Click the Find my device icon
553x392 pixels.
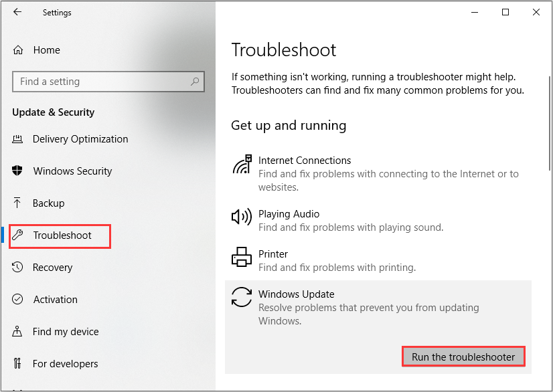(x=18, y=332)
